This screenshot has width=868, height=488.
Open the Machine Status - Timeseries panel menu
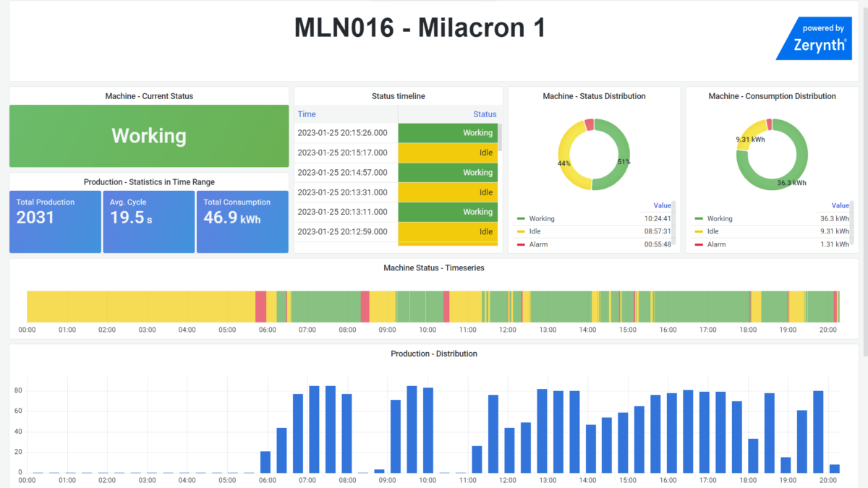434,267
